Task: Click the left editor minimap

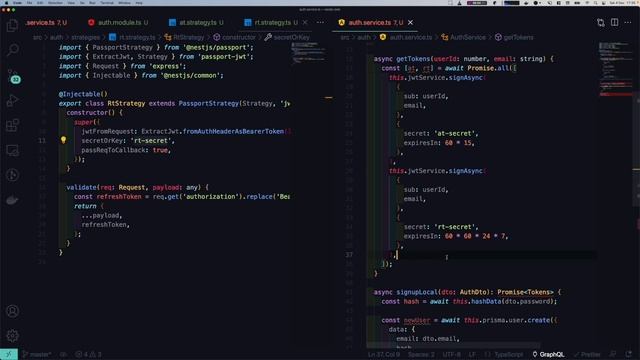Action: click(309, 53)
